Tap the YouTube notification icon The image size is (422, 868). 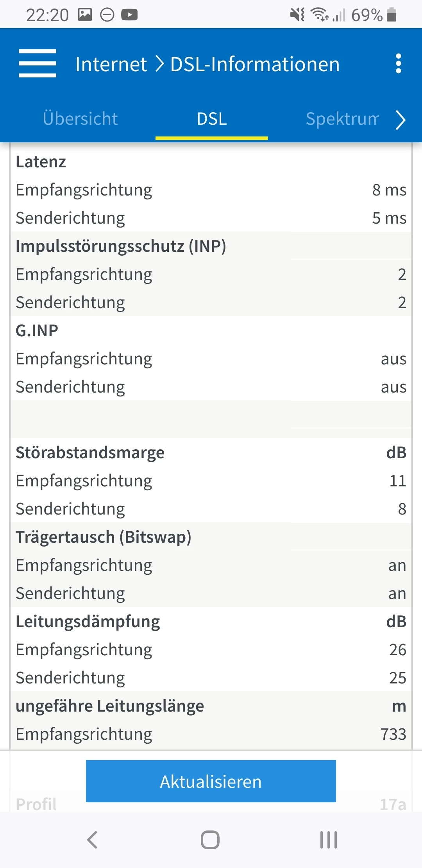(129, 15)
